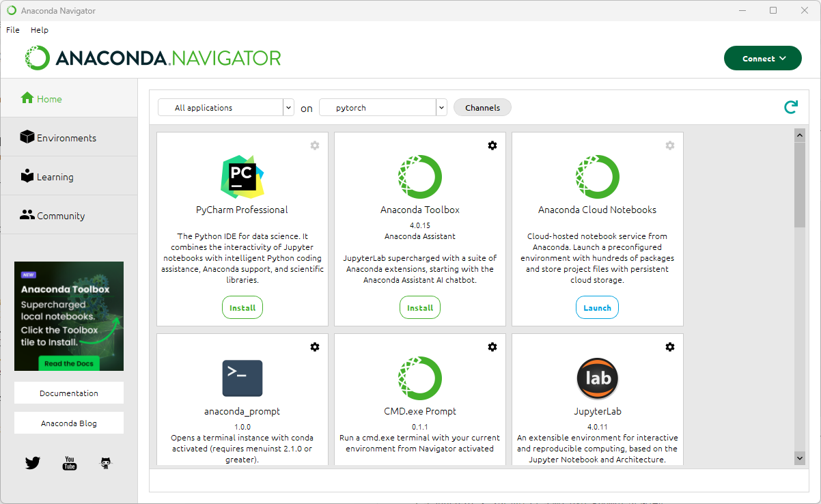This screenshot has width=821, height=504.
Task: Click the Anaconda Navigator header logo
Action: coord(153,58)
